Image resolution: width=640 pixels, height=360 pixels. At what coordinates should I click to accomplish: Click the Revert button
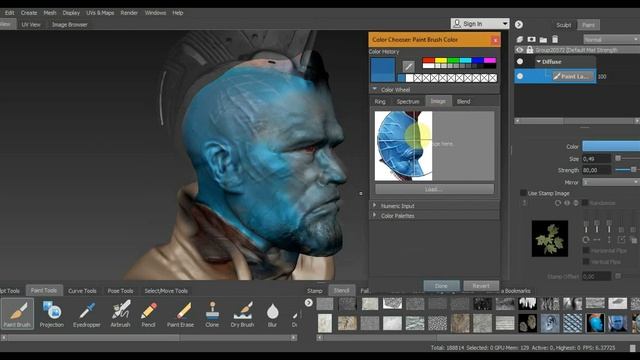481,286
